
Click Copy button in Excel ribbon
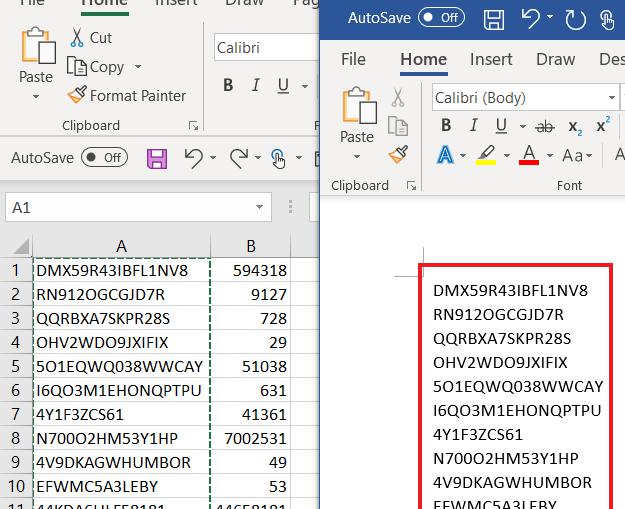[96, 67]
